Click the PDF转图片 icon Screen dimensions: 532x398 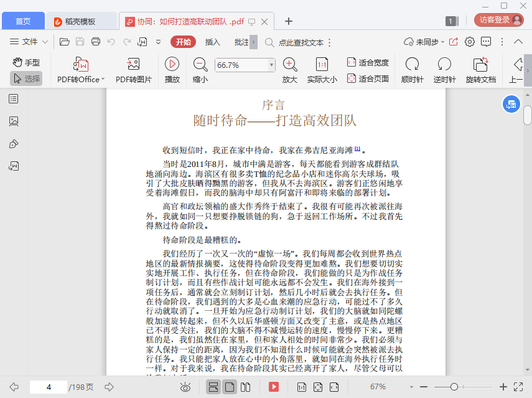coord(133,65)
